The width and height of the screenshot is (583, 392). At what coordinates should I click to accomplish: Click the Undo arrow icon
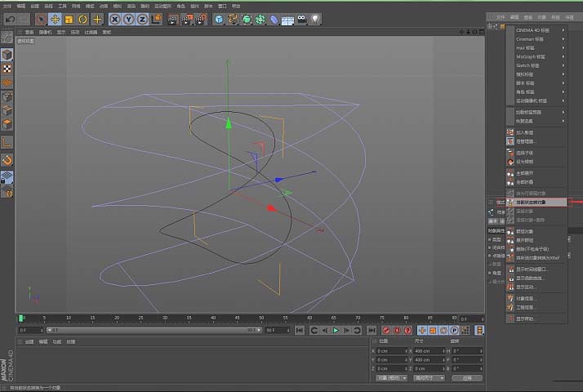pos(10,18)
